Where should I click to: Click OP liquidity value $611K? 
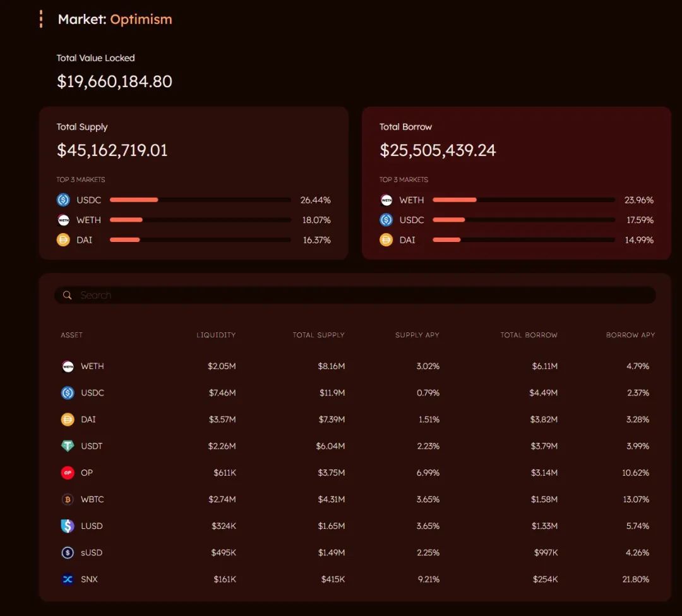click(225, 473)
